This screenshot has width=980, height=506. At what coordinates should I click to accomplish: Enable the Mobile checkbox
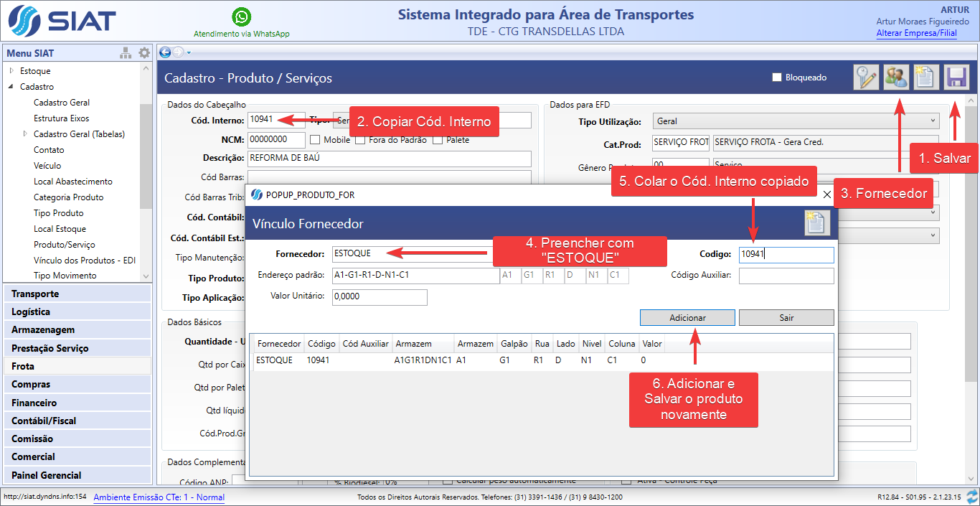pos(315,140)
